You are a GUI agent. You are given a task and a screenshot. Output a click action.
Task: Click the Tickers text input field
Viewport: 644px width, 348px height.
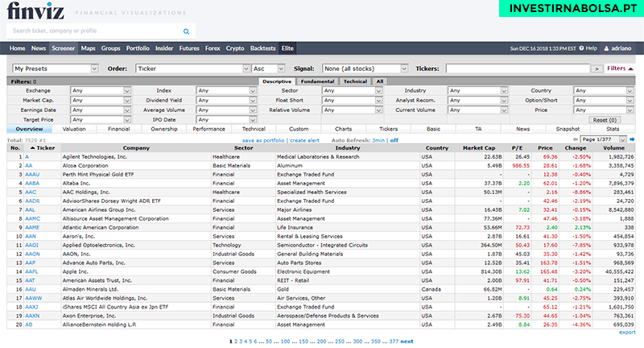[518, 68]
